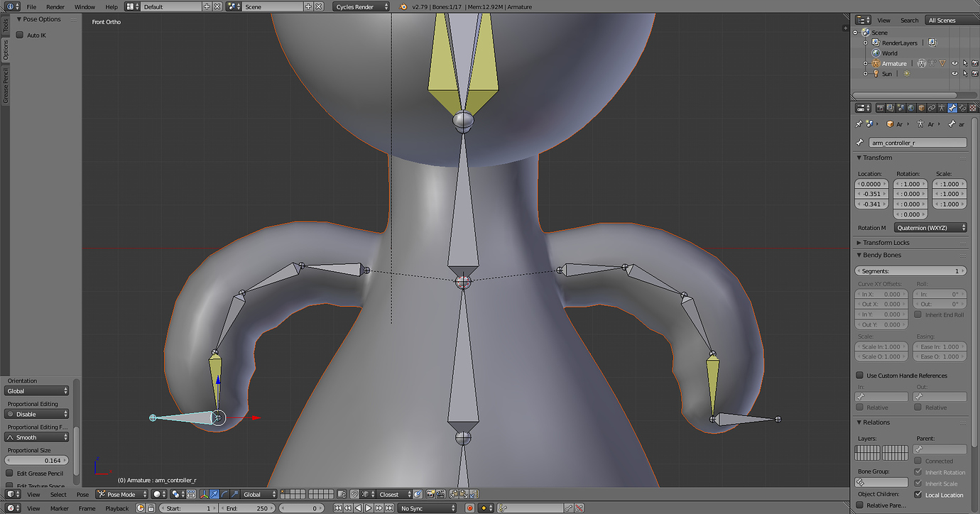Screen dimensions: 980x514
Task: Open the Armature Data properties tab
Action: [x=942, y=108]
